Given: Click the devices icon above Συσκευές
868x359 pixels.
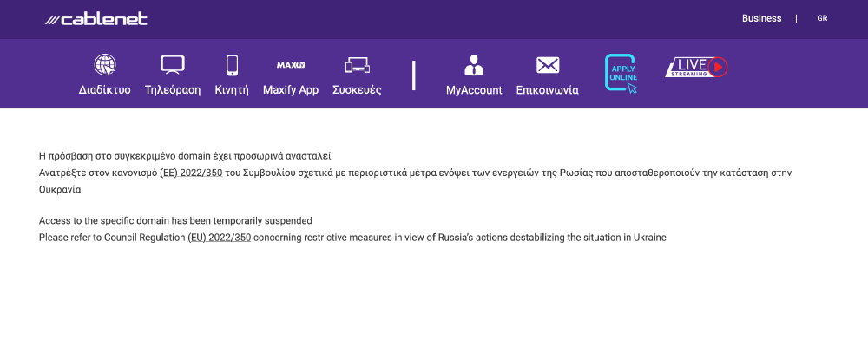Looking at the screenshot, I should [357, 65].
